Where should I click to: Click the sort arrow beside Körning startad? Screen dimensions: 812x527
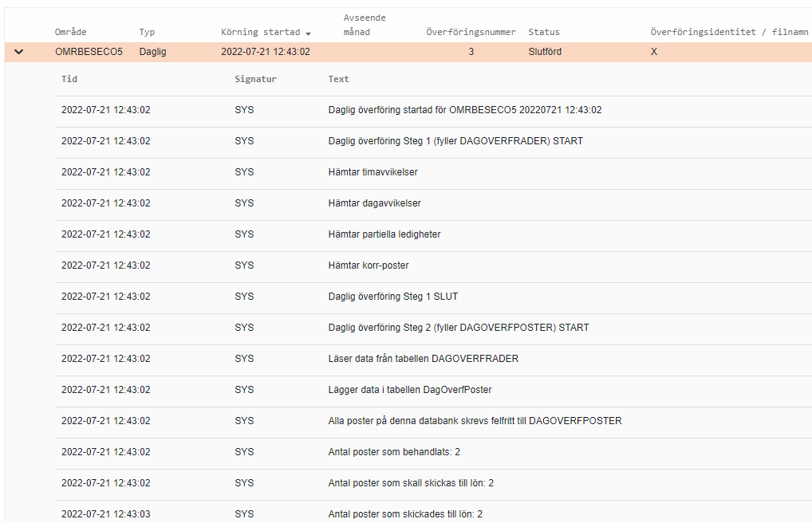coord(309,33)
